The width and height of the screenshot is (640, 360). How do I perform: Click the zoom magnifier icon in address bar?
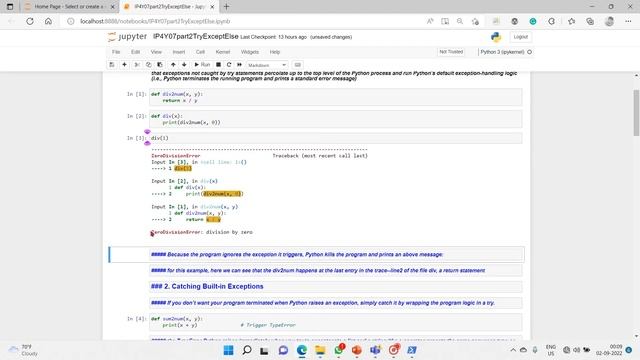point(460,21)
